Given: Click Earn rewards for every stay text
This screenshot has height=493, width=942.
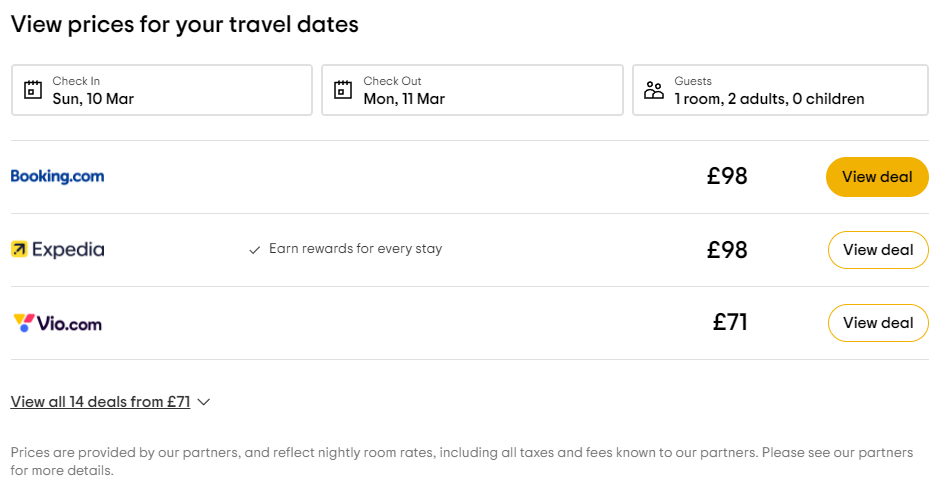Looking at the screenshot, I should point(355,249).
